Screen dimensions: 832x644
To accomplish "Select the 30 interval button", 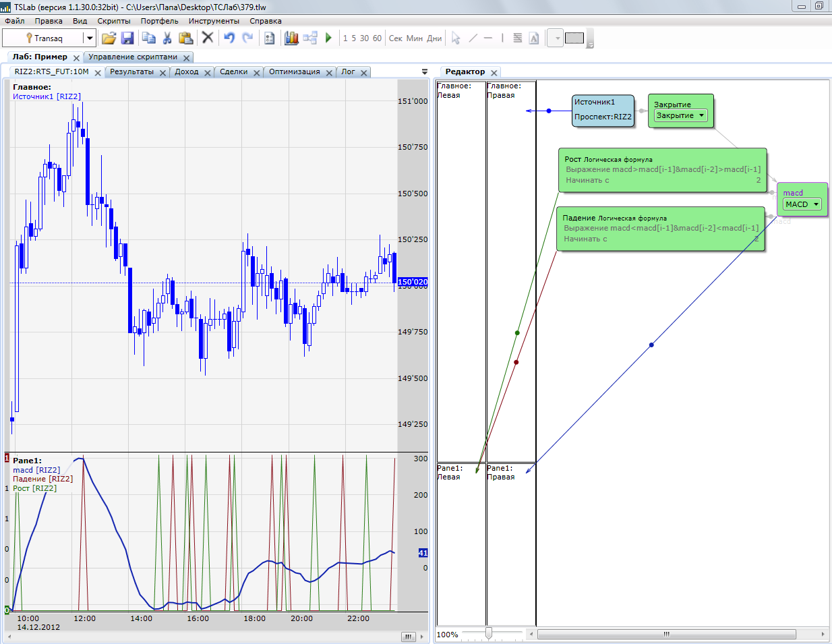I will coord(364,38).
